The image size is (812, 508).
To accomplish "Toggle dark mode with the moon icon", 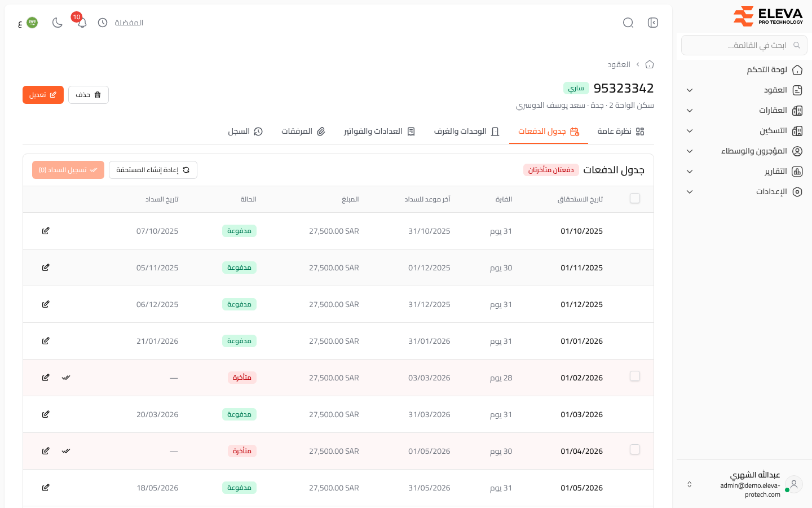I will pos(58,23).
